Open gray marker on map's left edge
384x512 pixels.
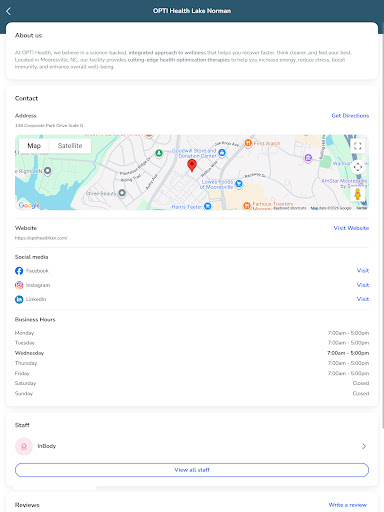click(x=48, y=171)
